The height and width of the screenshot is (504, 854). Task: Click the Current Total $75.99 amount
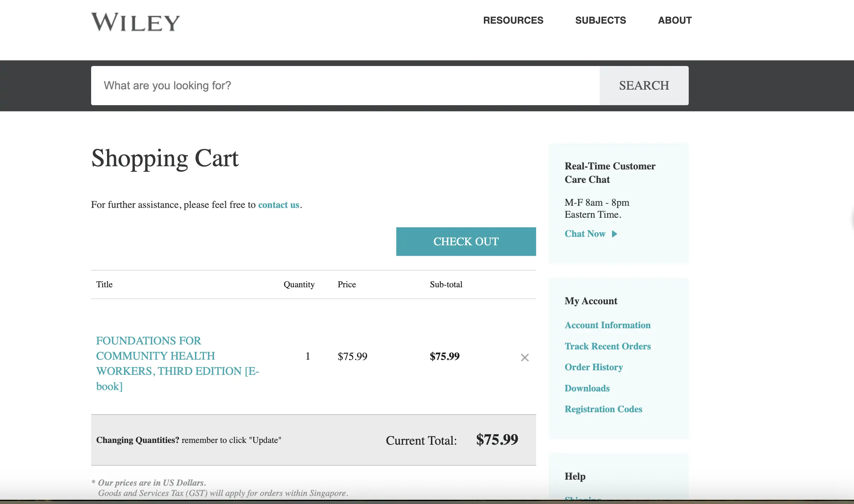pyautogui.click(x=497, y=440)
